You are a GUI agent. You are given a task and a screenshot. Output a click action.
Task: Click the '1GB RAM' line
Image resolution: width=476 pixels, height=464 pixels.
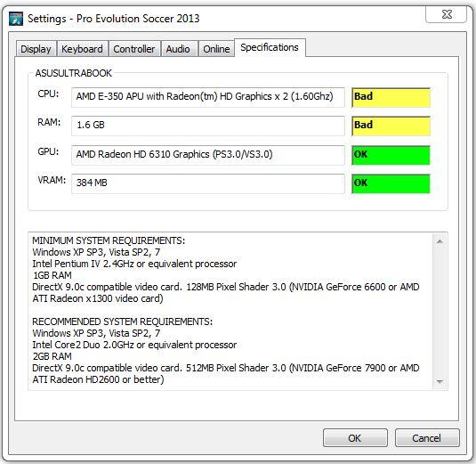tap(52, 275)
